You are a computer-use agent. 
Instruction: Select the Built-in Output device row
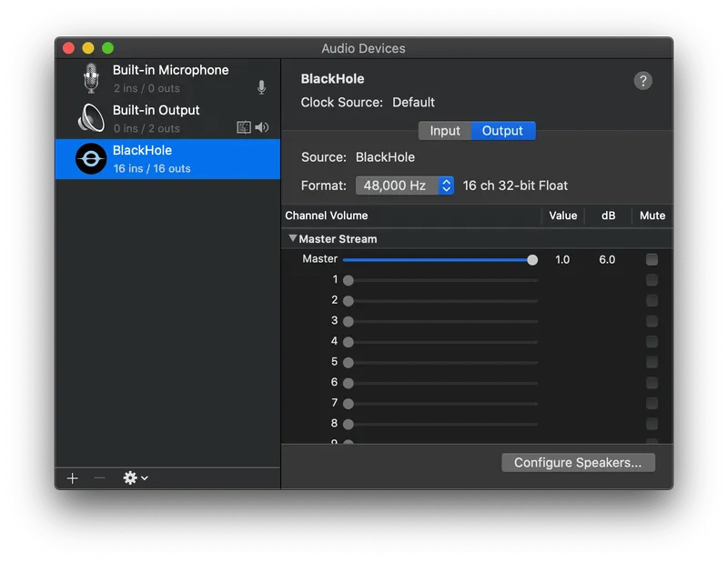167,118
